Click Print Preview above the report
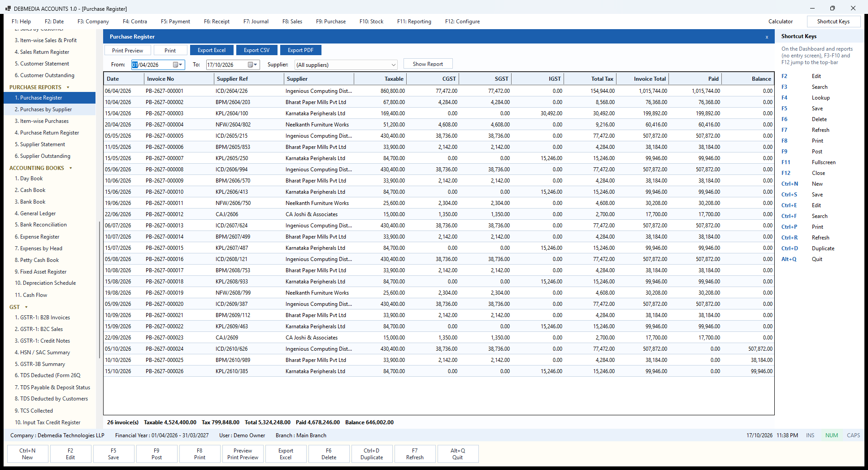This screenshot has width=868, height=470. coord(127,50)
